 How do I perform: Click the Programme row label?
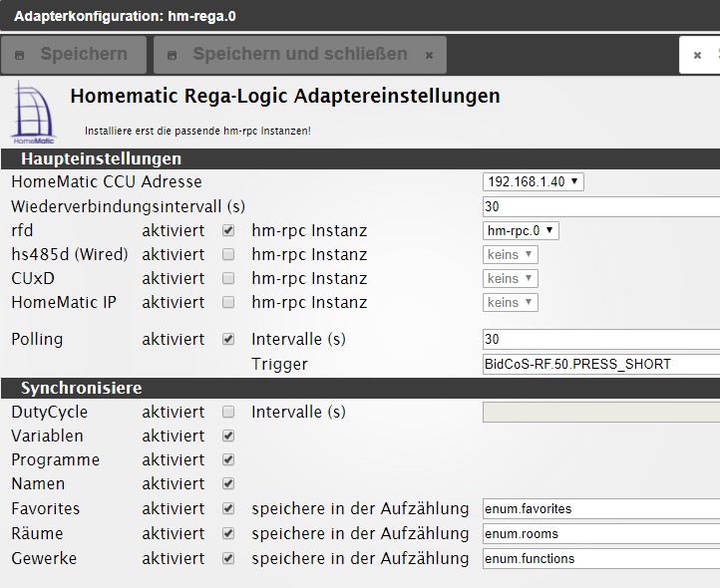tap(55, 459)
